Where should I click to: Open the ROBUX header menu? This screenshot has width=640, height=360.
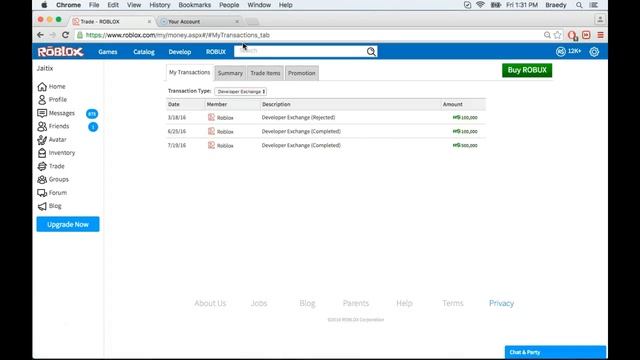click(x=216, y=52)
